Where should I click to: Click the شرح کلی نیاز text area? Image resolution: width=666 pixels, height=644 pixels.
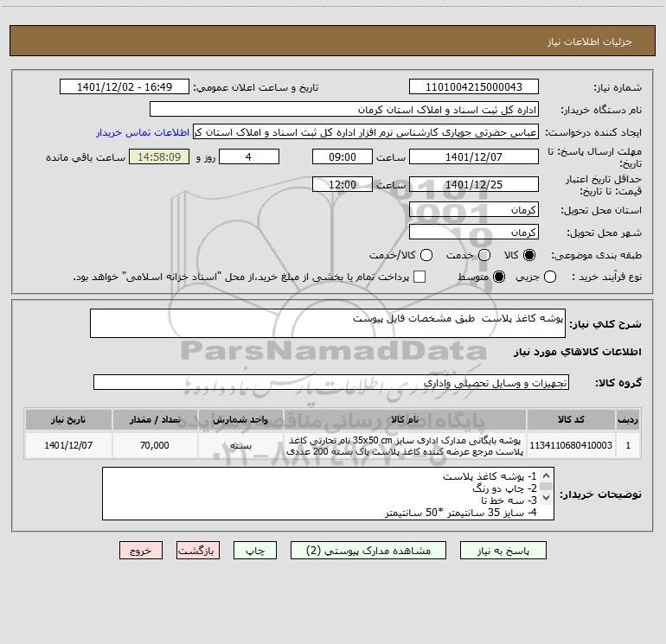coord(328,323)
